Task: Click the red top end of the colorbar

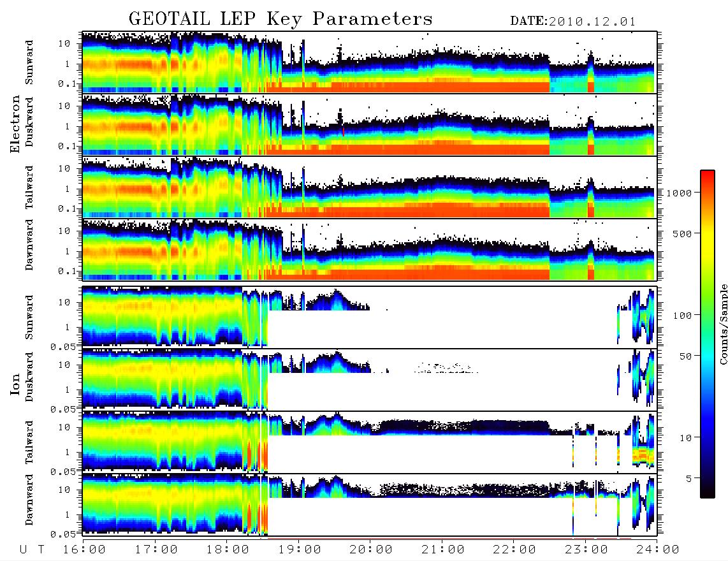Action: [708, 174]
